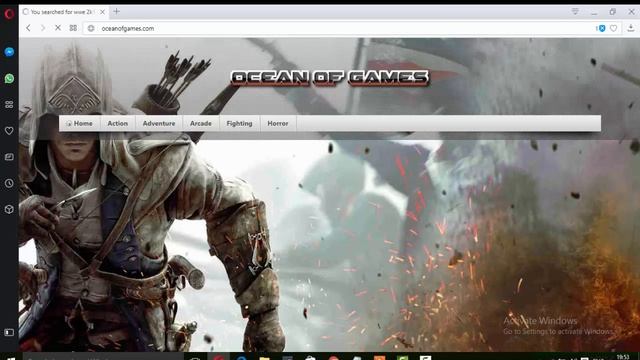The width and height of the screenshot is (640, 360).
Task: Click the Ocean of Games logo
Action: 330,78
